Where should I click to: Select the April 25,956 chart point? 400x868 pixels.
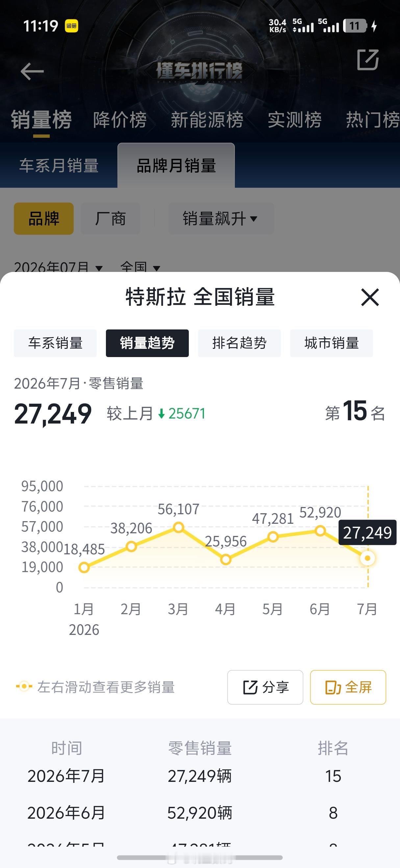click(225, 560)
